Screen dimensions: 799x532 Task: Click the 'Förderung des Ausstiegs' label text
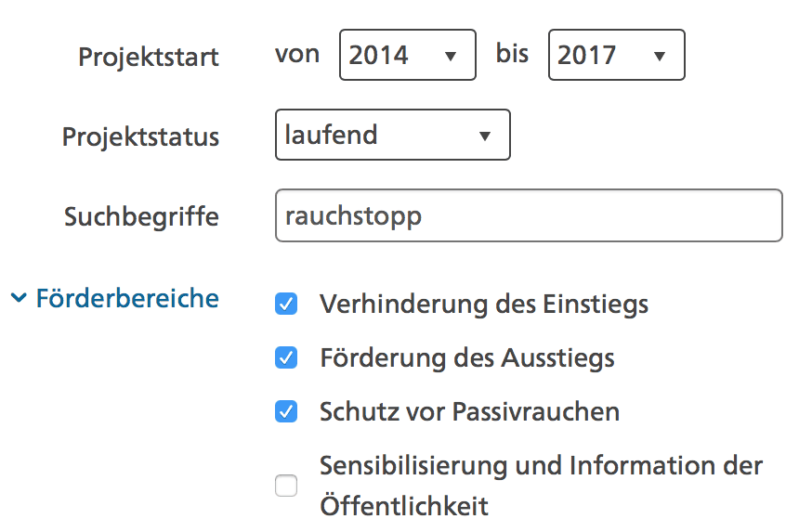[466, 357]
